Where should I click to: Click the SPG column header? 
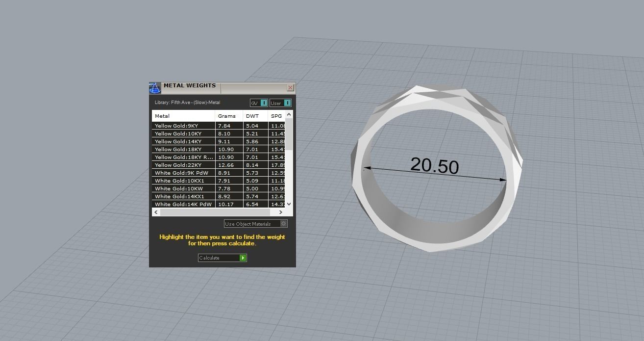[276, 116]
